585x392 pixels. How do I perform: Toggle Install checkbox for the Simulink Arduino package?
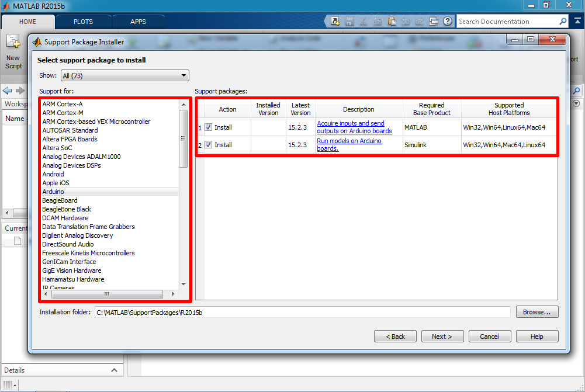click(x=209, y=145)
